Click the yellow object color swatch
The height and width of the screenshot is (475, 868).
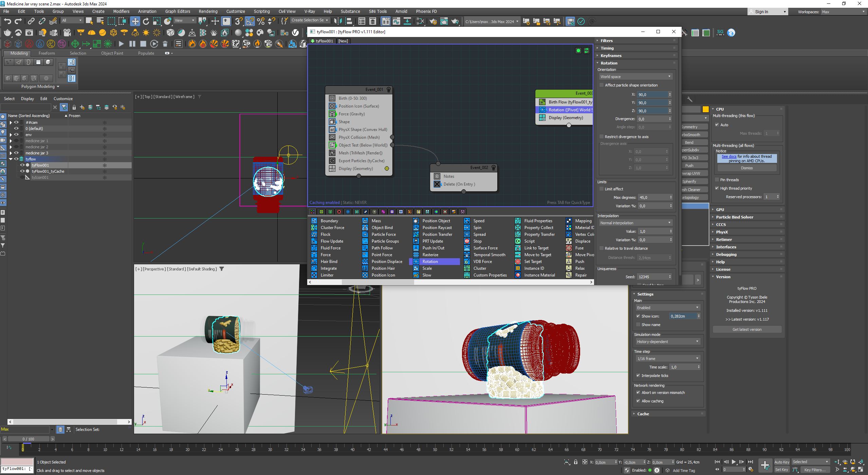click(x=705, y=109)
